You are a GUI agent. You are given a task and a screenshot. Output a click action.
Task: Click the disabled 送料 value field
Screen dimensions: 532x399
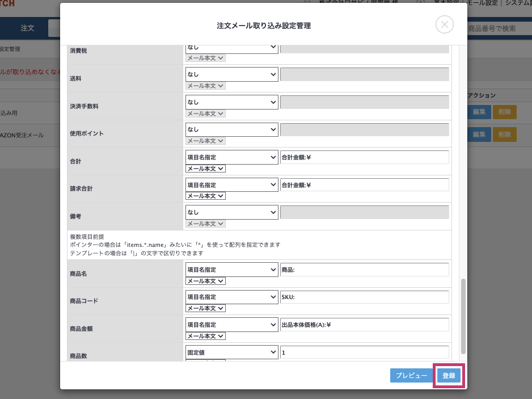tap(364, 74)
